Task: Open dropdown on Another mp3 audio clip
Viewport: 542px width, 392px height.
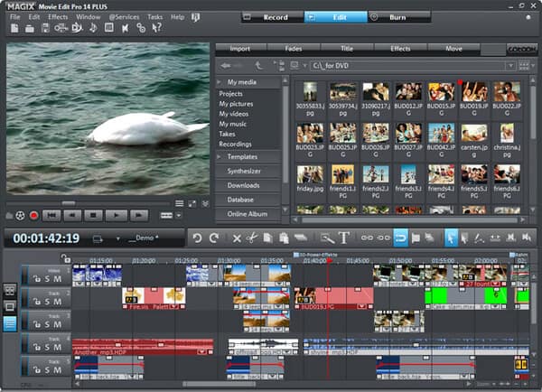Action: click(x=201, y=352)
